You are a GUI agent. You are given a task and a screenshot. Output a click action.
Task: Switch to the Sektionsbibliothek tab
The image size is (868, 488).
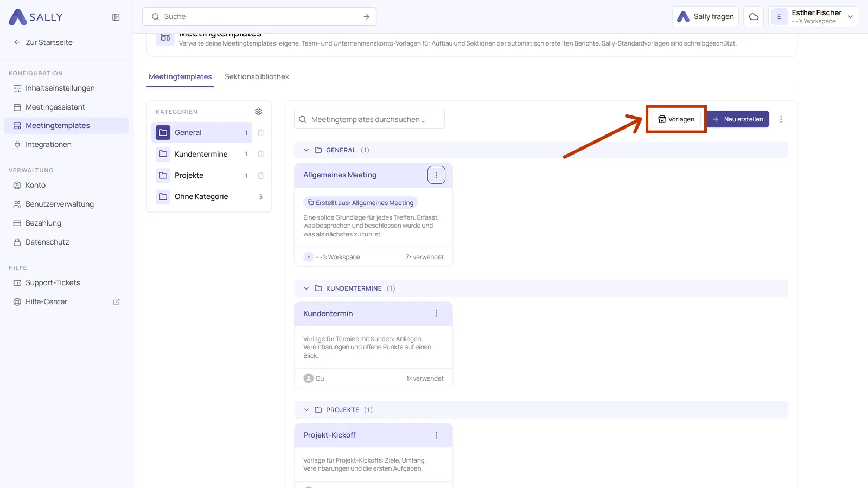257,77
